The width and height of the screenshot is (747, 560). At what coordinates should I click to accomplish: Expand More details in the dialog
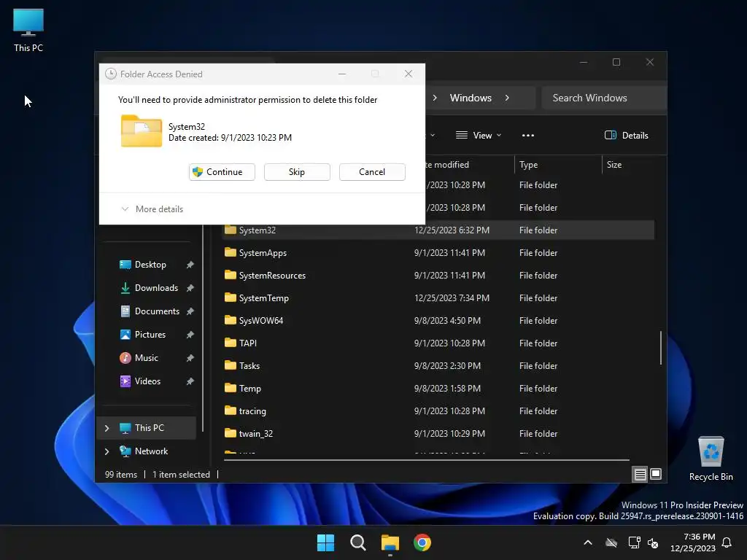152,209
